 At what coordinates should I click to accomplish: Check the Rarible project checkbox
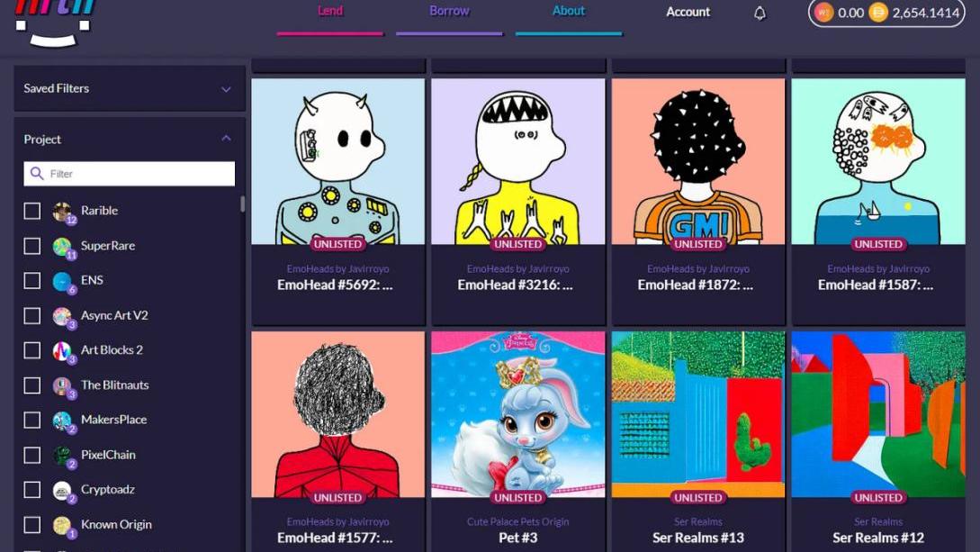[31, 211]
